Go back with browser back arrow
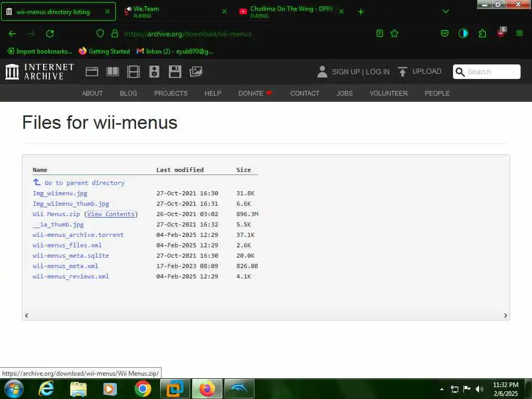532x399 pixels. coord(12,34)
